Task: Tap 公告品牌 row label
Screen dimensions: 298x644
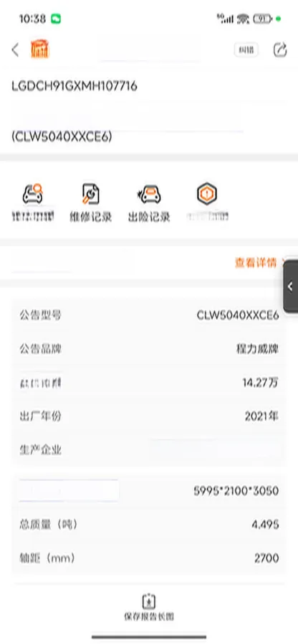Action: [x=40, y=349]
